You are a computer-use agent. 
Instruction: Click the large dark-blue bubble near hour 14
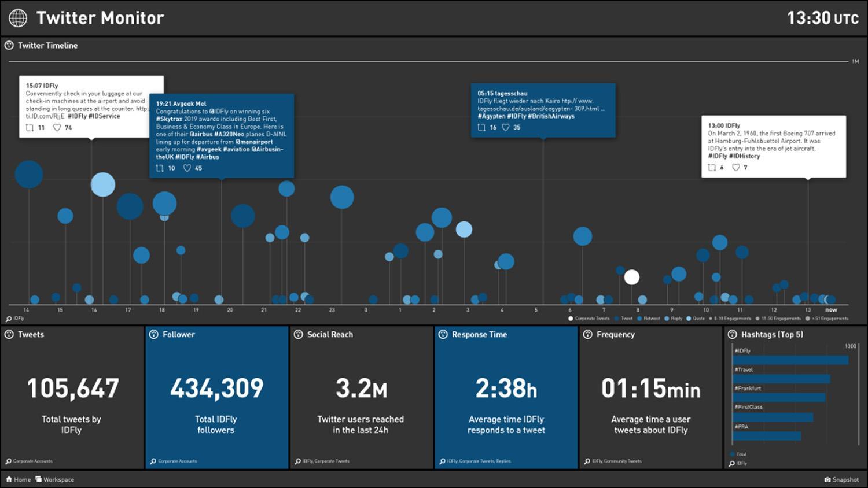29,174
